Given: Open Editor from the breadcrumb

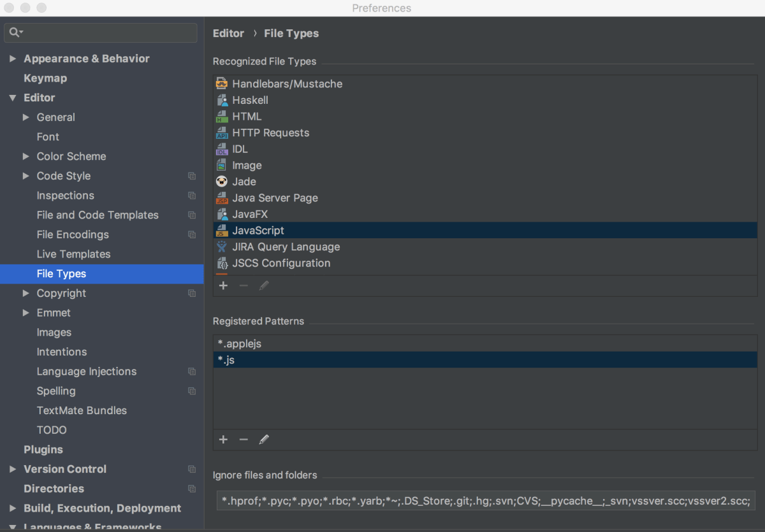Looking at the screenshot, I should point(228,33).
